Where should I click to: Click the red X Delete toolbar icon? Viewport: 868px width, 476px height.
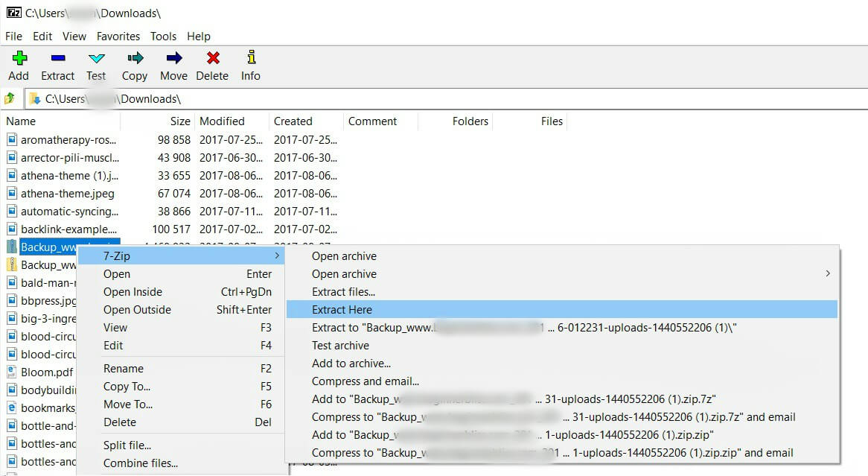(x=213, y=57)
